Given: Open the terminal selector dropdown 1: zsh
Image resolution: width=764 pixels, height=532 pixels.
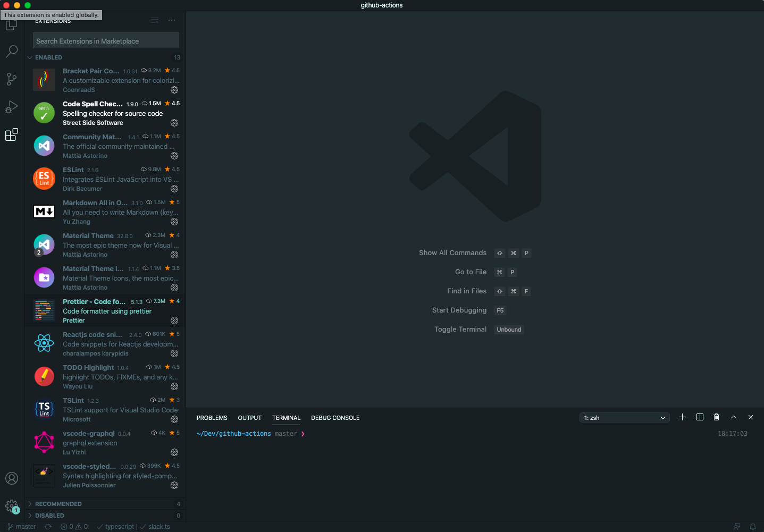Looking at the screenshot, I should [625, 418].
